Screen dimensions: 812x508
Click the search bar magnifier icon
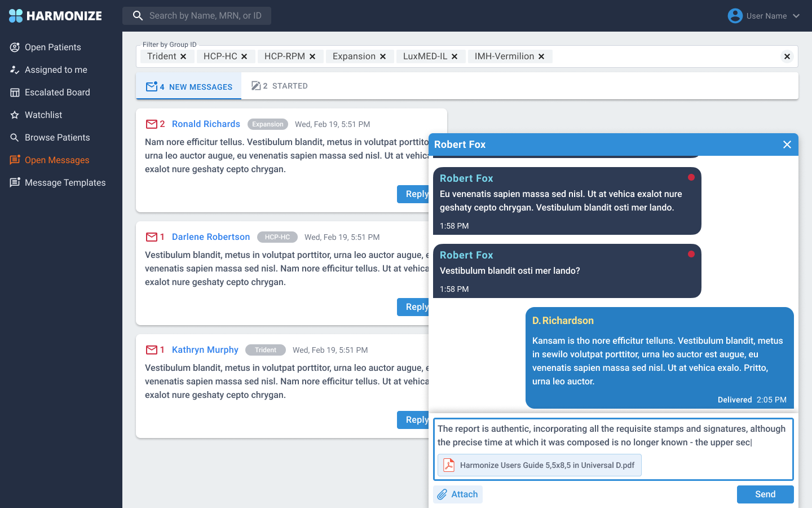[x=138, y=16]
